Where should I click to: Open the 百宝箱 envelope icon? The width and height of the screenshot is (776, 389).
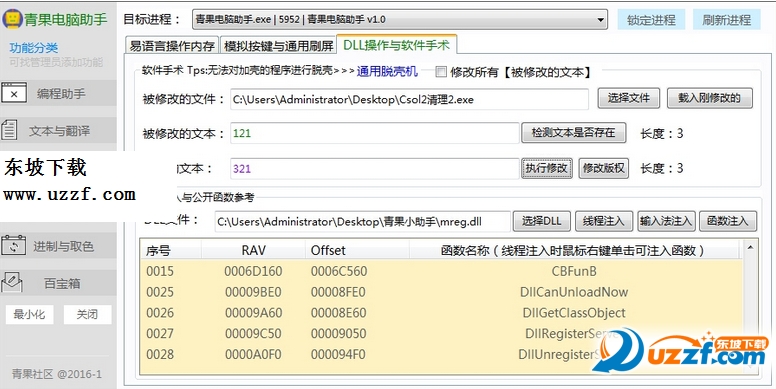point(12,283)
